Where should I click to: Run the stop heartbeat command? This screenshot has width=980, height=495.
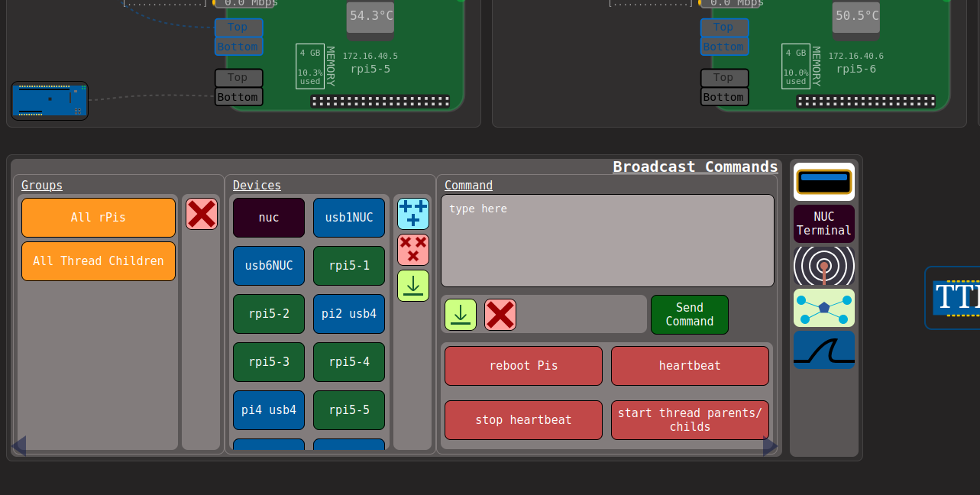pos(523,420)
